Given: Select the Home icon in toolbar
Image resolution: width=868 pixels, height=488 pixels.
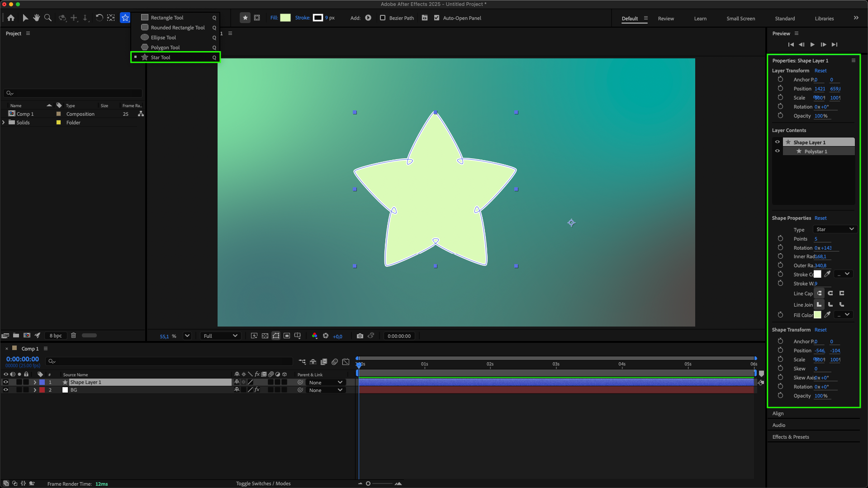Looking at the screenshot, I should pyautogui.click(x=11, y=18).
